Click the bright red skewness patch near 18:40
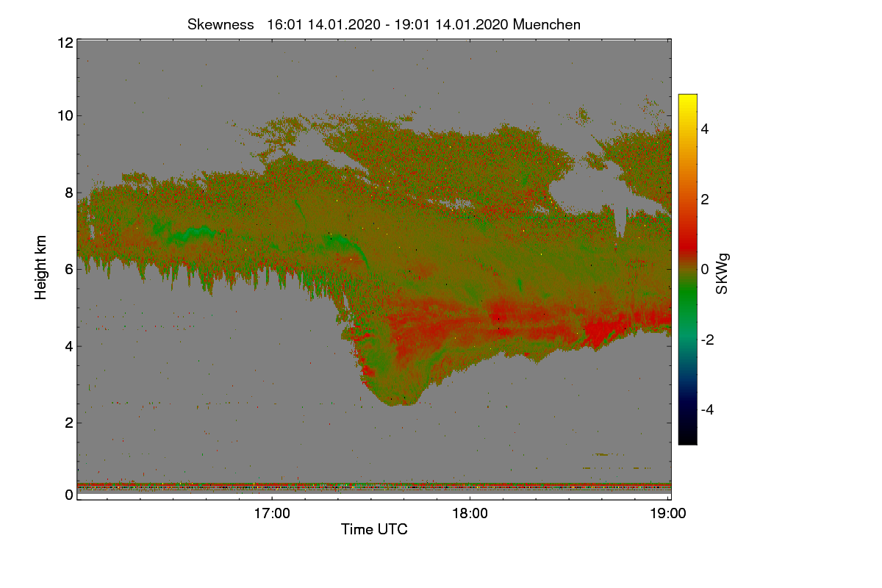 click(x=603, y=331)
